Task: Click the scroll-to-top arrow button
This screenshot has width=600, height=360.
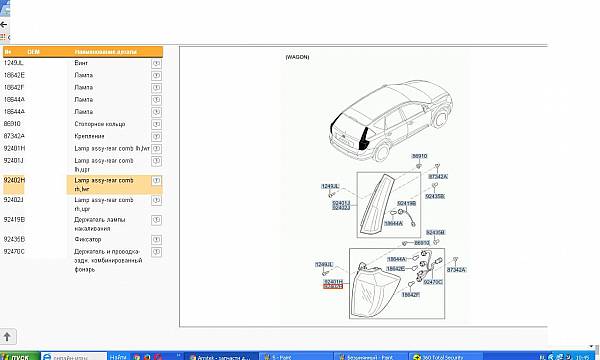Action: pyautogui.click(x=8, y=337)
